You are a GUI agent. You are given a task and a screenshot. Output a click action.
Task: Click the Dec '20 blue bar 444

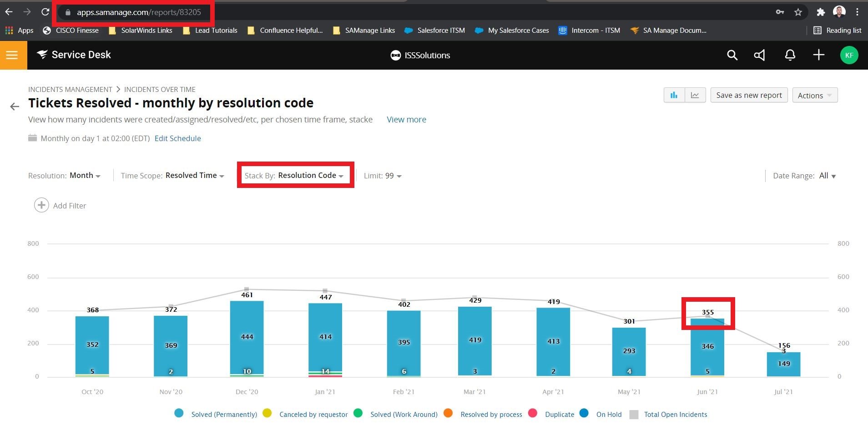(247, 337)
